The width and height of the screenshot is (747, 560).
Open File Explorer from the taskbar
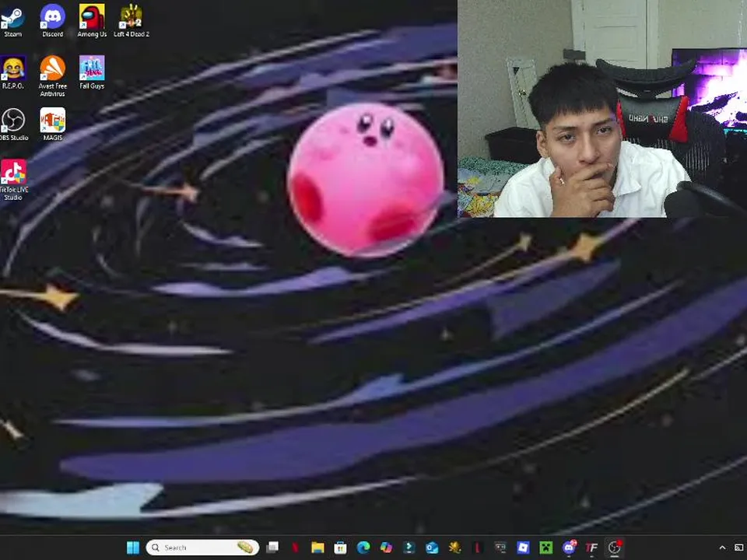[x=317, y=548]
